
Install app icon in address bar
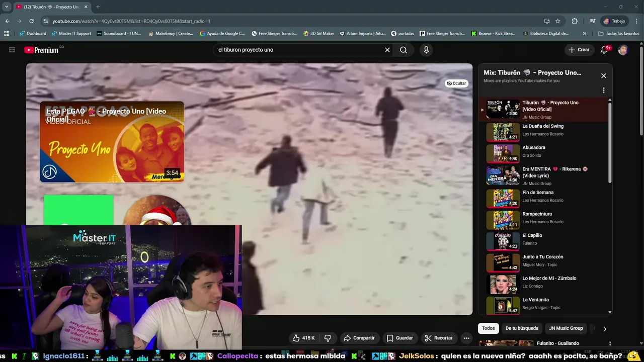tap(547, 21)
